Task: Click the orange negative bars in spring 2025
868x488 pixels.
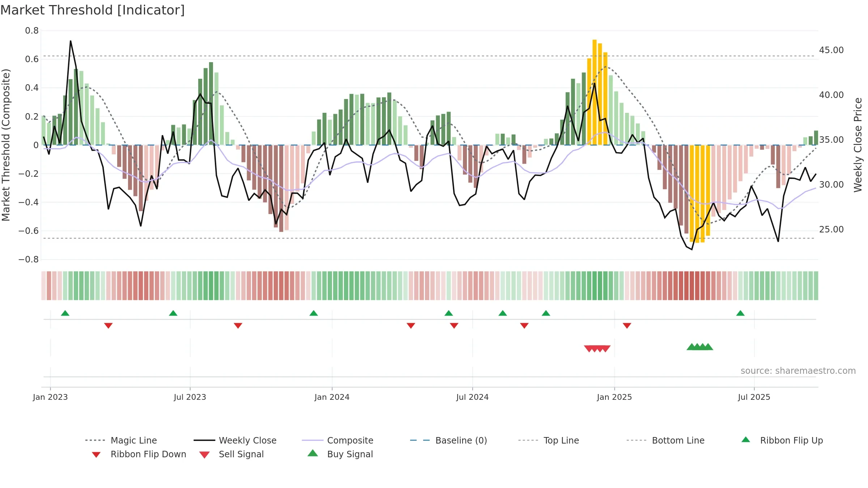Action: coord(700,193)
